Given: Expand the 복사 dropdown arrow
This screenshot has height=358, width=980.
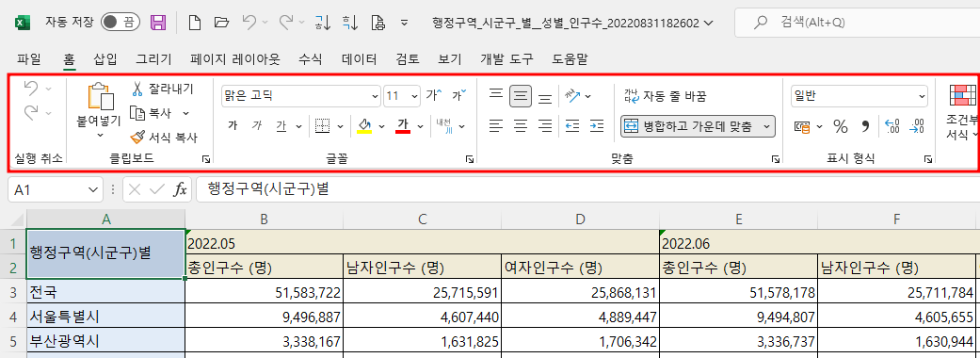Looking at the screenshot, I should (185, 113).
